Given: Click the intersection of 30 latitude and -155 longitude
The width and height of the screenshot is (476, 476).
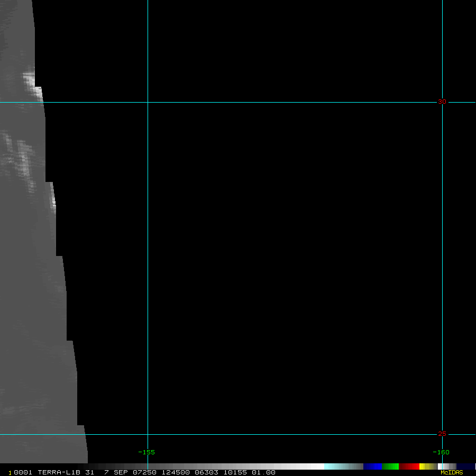Looking at the screenshot, I should (x=148, y=102).
